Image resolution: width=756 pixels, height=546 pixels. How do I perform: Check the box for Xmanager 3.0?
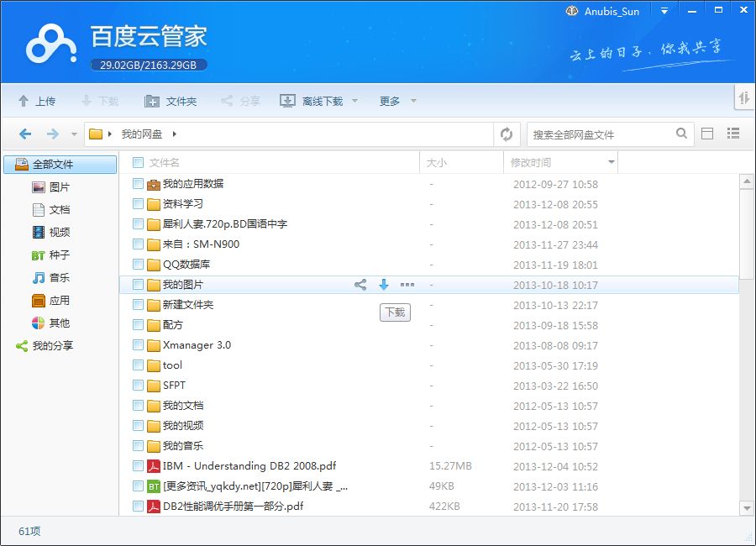click(x=138, y=345)
